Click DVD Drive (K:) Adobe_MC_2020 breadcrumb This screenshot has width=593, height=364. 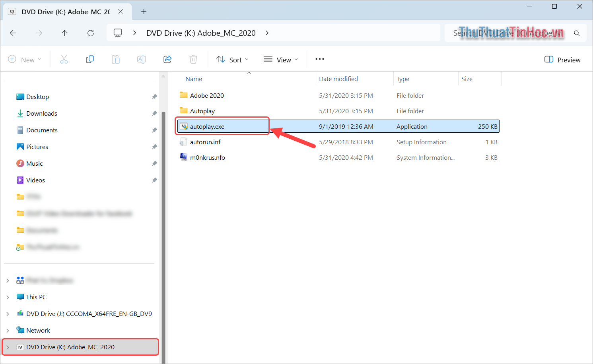[x=201, y=33]
